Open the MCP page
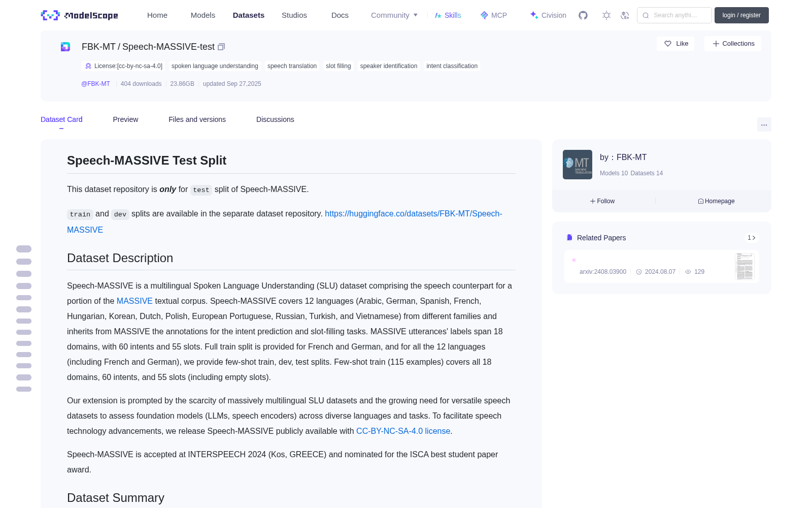 pos(494,15)
